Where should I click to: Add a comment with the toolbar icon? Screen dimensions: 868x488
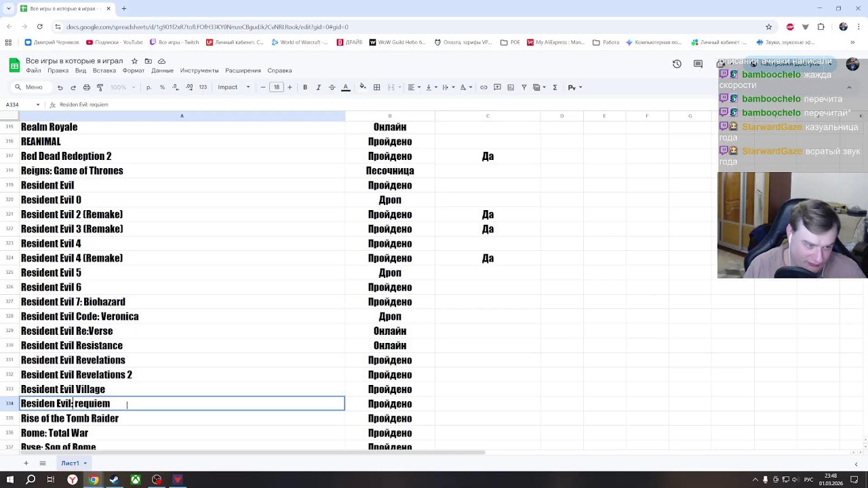[x=497, y=87]
